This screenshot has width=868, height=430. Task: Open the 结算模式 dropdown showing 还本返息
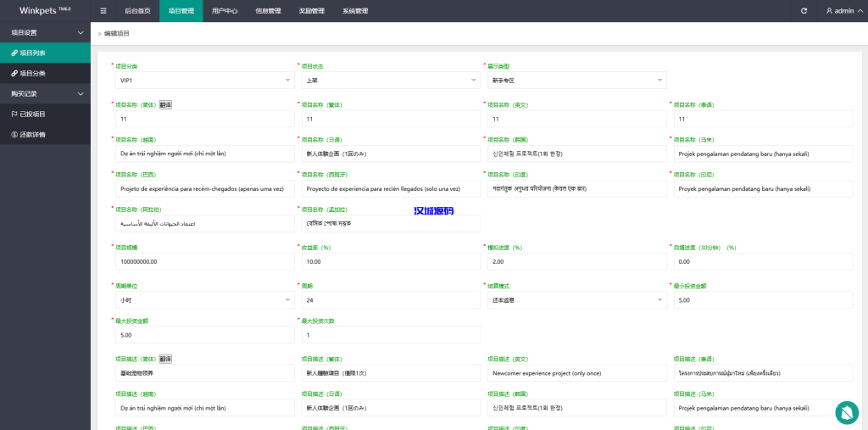click(x=576, y=300)
